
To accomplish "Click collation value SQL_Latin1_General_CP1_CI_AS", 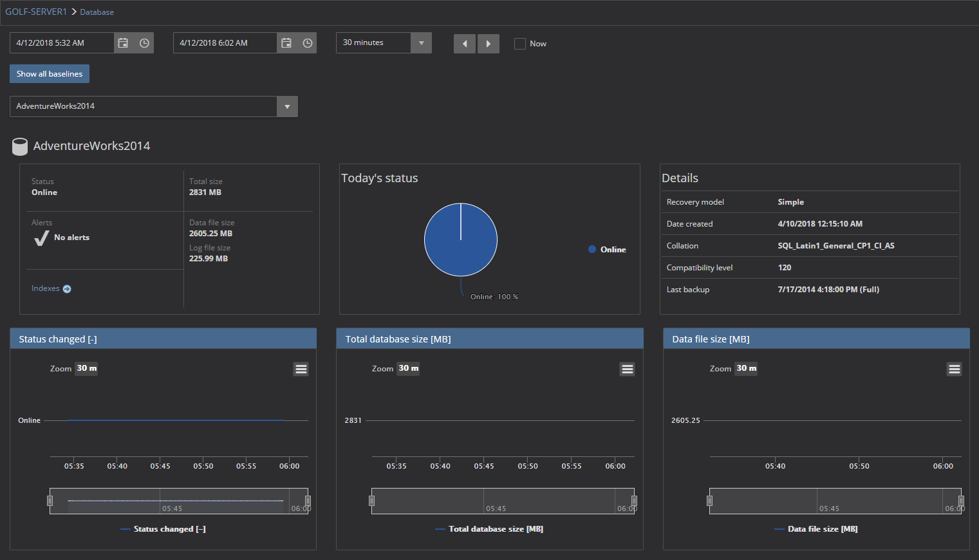I will [x=836, y=246].
